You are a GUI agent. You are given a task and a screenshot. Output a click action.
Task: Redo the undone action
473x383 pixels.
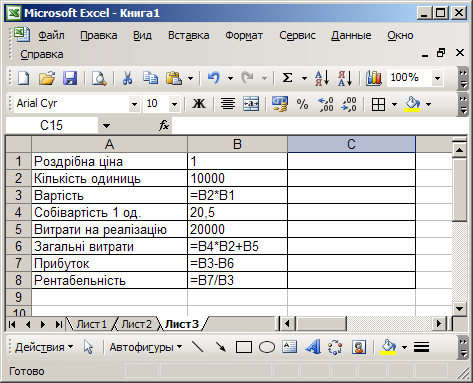(247, 78)
